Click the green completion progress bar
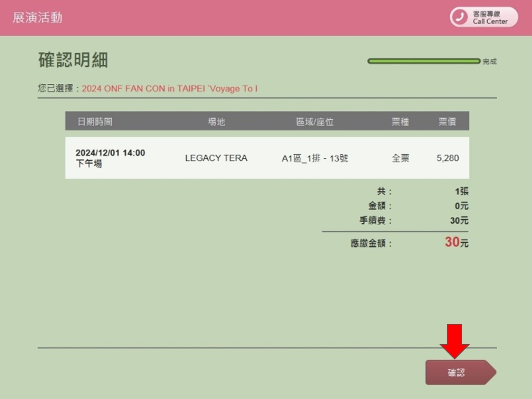 (424, 61)
